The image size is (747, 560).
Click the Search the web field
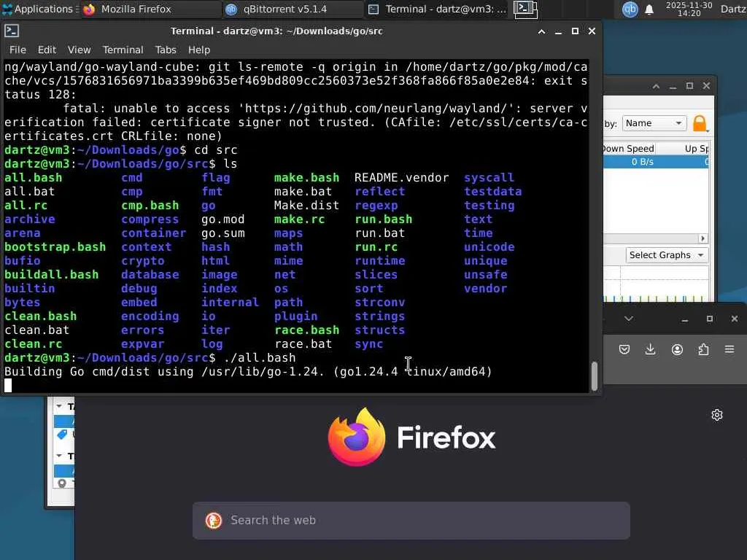click(x=411, y=521)
